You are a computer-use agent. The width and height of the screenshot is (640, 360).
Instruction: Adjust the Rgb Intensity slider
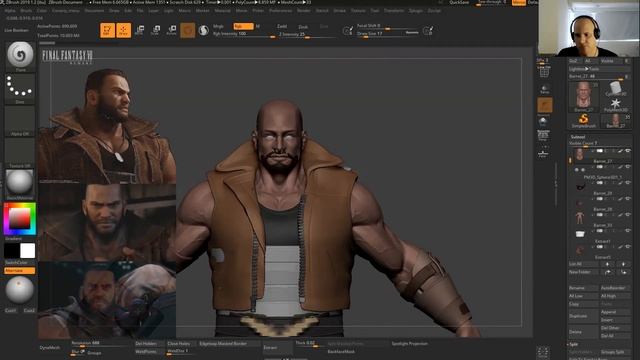(x=244, y=34)
